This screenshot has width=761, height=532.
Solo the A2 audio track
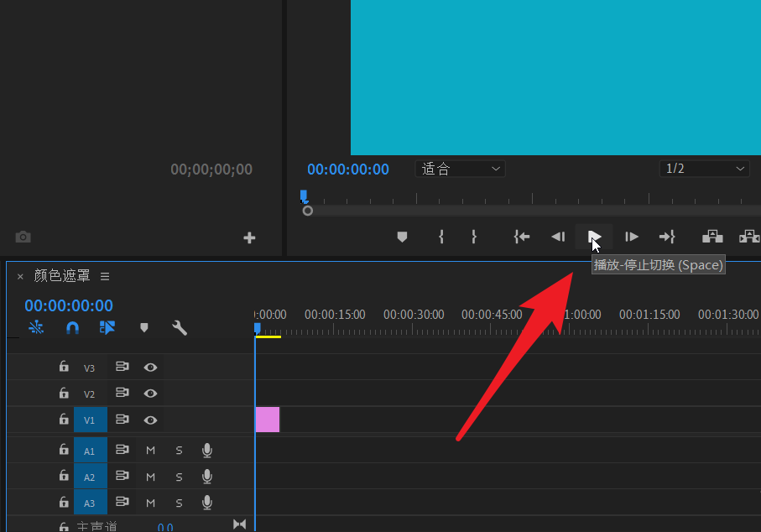[179, 477]
